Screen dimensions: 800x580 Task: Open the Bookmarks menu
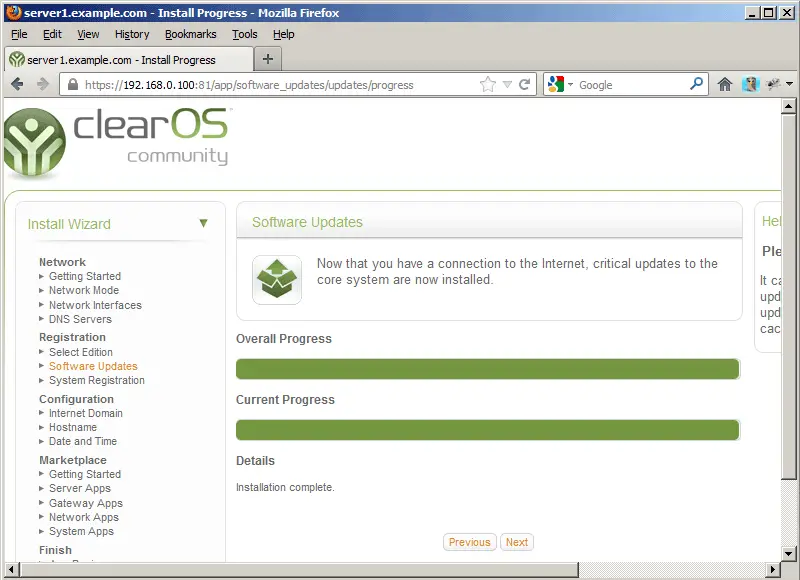pyautogui.click(x=191, y=34)
